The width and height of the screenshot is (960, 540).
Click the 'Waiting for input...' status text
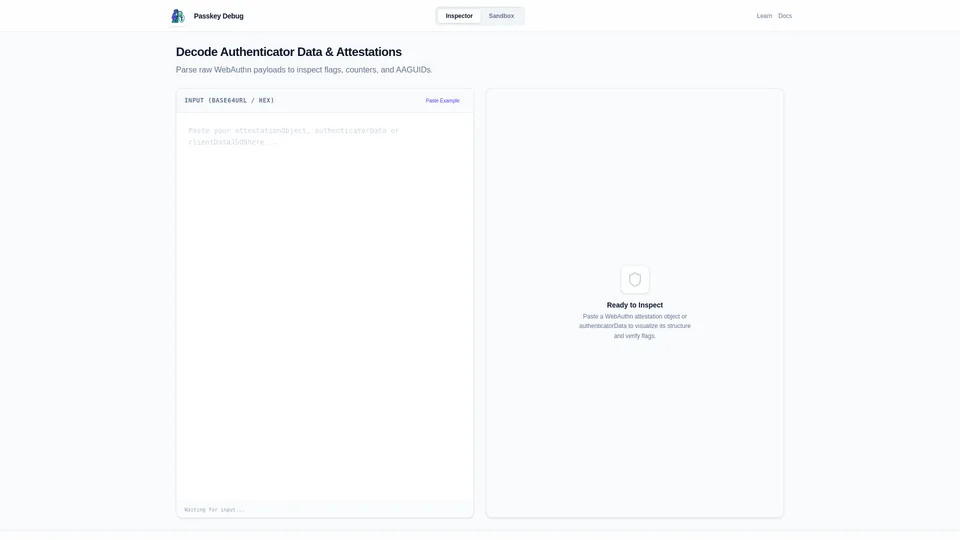(x=214, y=509)
